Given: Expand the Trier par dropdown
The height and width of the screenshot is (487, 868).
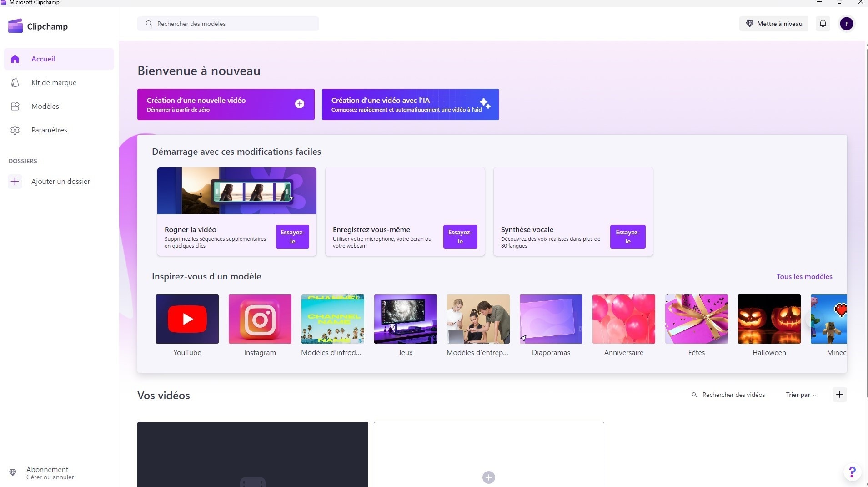Looking at the screenshot, I should click(x=801, y=395).
